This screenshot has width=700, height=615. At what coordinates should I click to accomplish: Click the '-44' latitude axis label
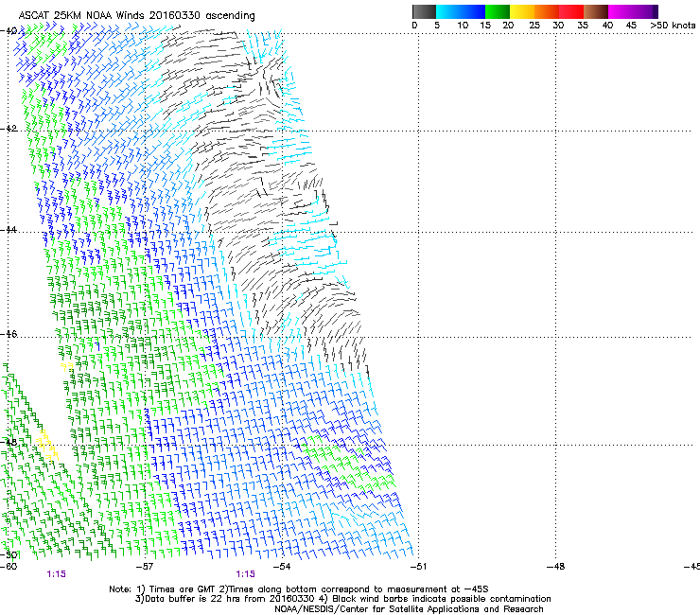(x=9, y=230)
